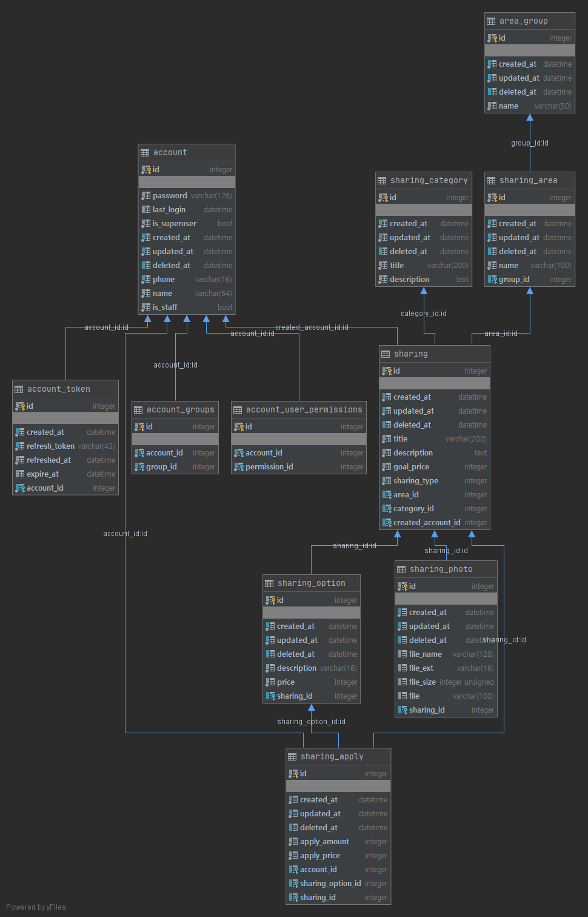Click the key icon of area_group id

492,38
